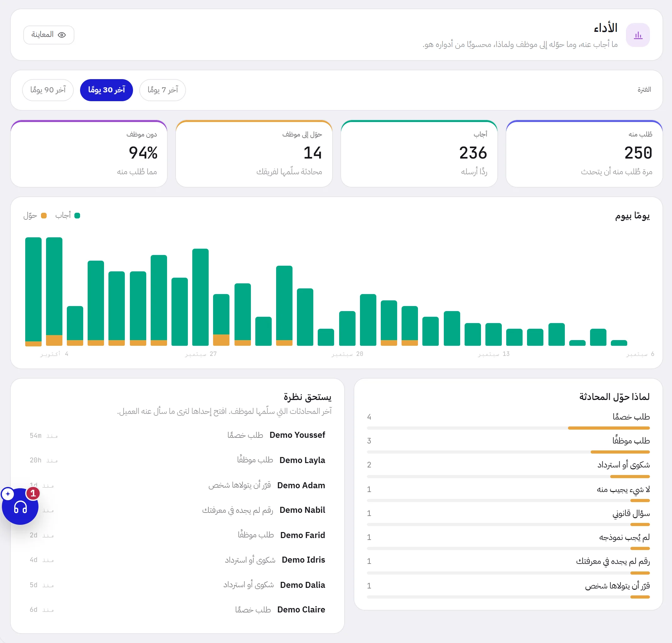This screenshot has width=672, height=643.
Task: Open the Demo Claire conversation
Action: 177,610
